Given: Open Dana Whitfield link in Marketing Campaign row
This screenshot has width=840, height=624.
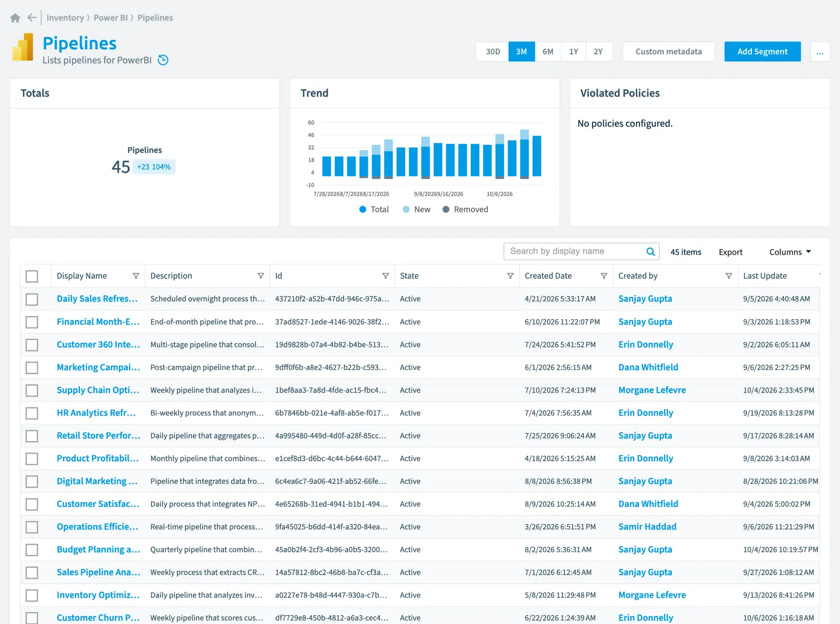Looking at the screenshot, I should [x=648, y=367].
